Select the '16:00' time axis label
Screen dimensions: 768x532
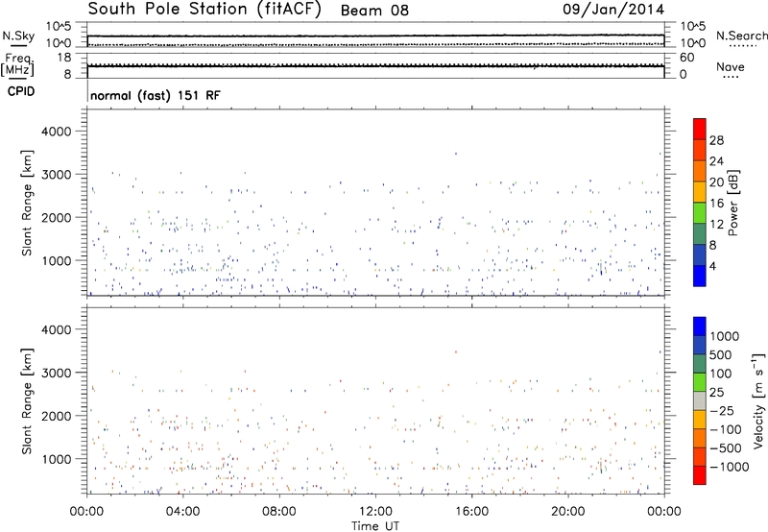[x=471, y=512]
